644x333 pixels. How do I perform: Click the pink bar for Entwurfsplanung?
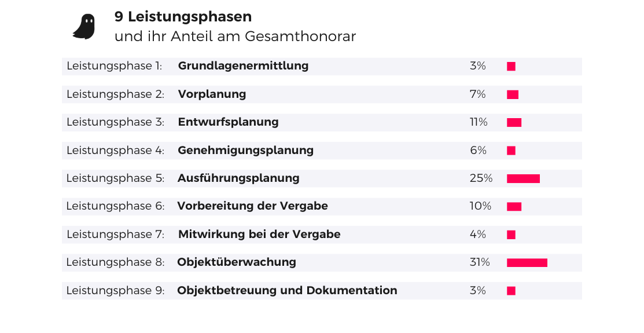pos(514,122)
